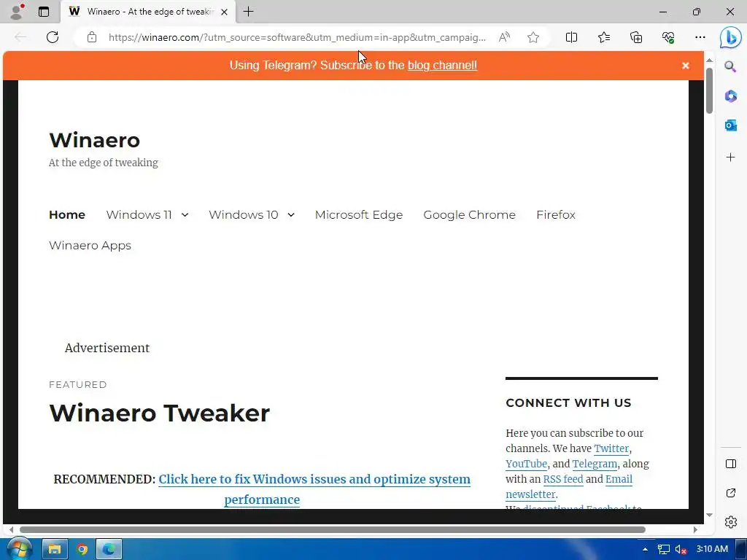Open Windows 11 menu item
The width and height of the screenshot is (747, 560).
coord(139,215)
